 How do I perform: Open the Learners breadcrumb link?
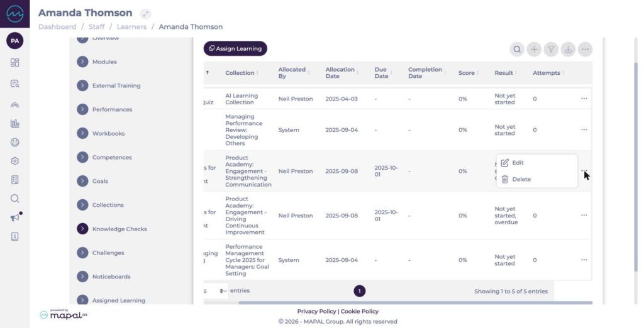click(131, 26)
